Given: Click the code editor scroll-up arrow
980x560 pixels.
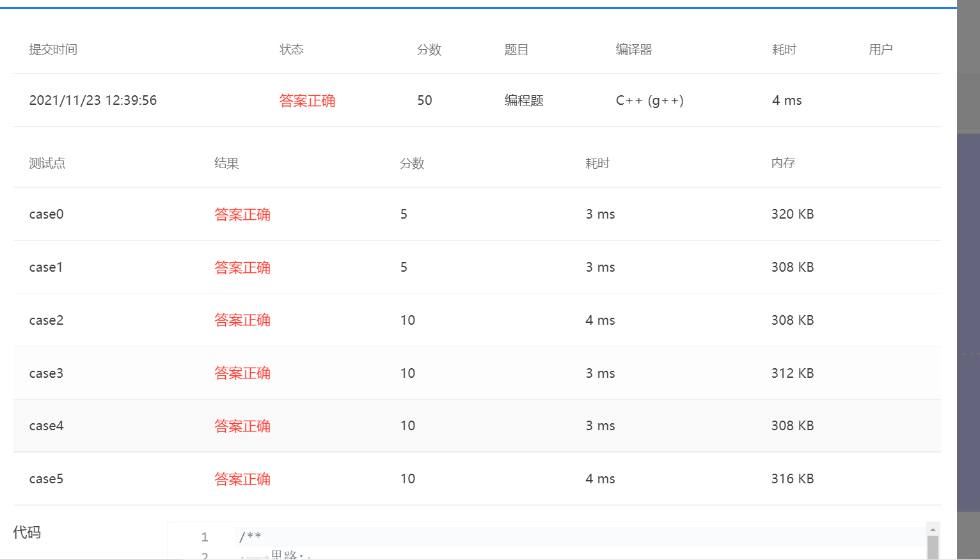Looking at the screenshot, I should pyautogui.click(x=933, y=529).
